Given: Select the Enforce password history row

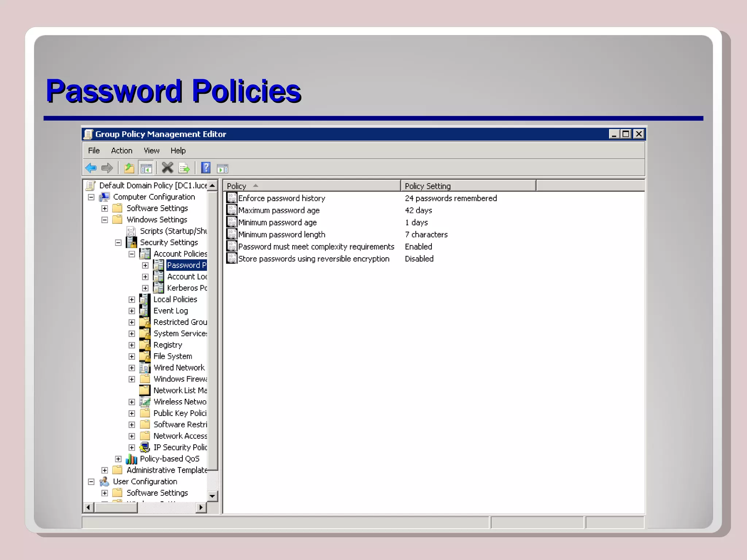Looking at the screenshot, I should pyautogui.click(x=434, y=198).
